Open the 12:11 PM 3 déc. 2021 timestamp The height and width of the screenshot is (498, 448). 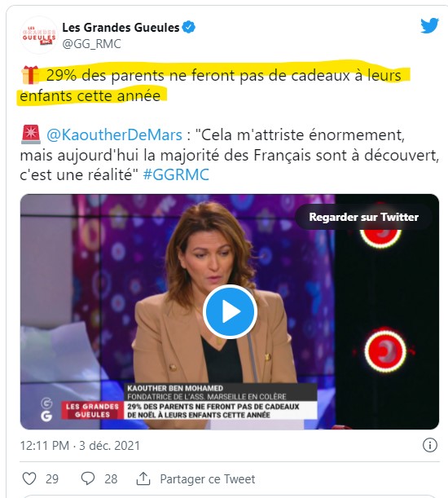click(80, 446)
